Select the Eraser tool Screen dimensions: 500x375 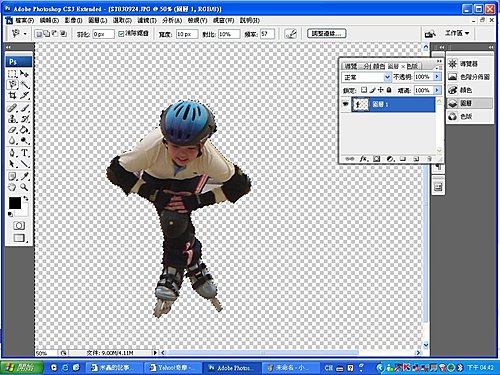click(x=12, y=130)
